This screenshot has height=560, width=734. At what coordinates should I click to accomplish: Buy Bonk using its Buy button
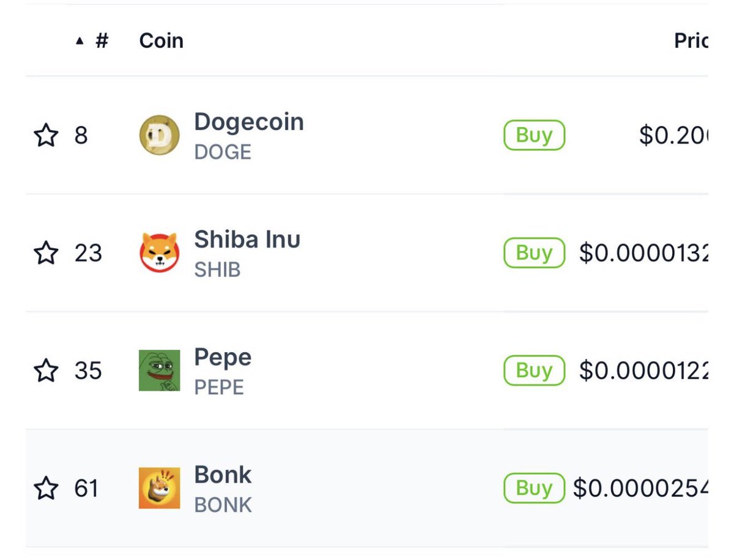[534, 488]
